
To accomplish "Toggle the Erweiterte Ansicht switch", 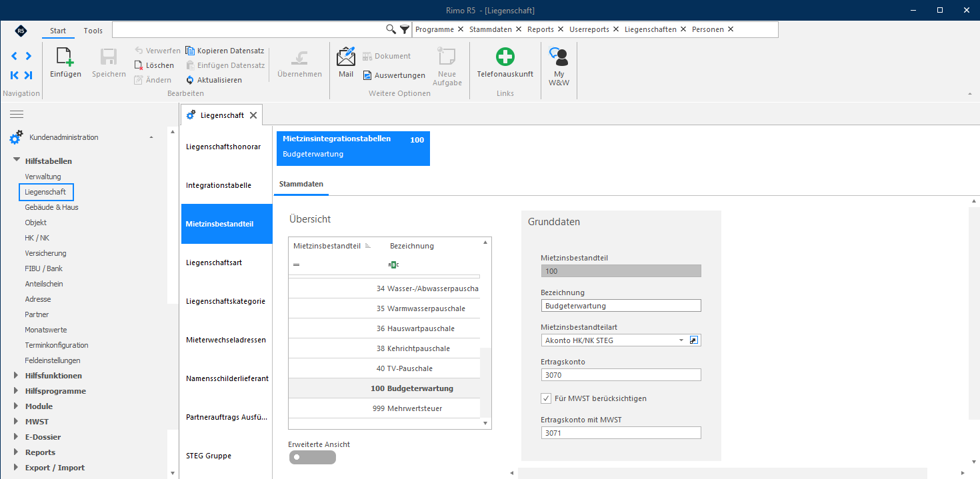I will [x=313, y=457].
